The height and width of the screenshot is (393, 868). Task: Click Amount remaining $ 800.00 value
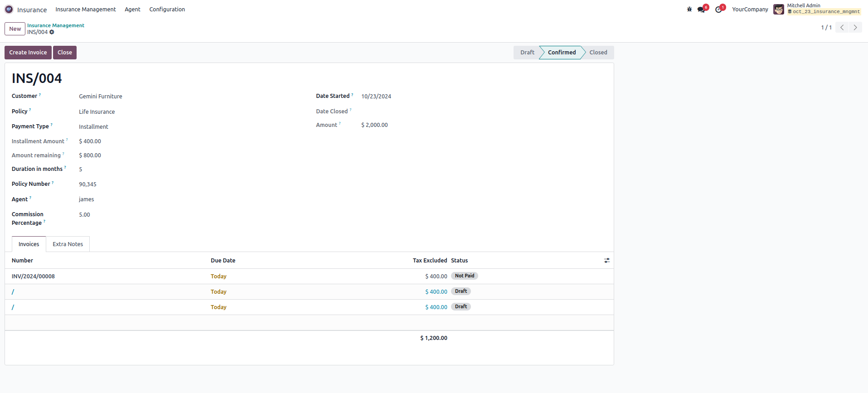point(90,155)
